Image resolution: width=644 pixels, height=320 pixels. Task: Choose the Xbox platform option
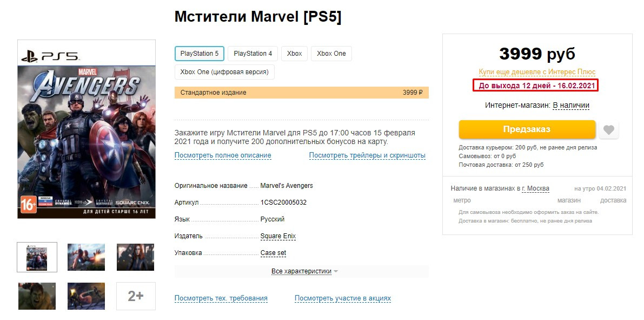click(295, 54)
